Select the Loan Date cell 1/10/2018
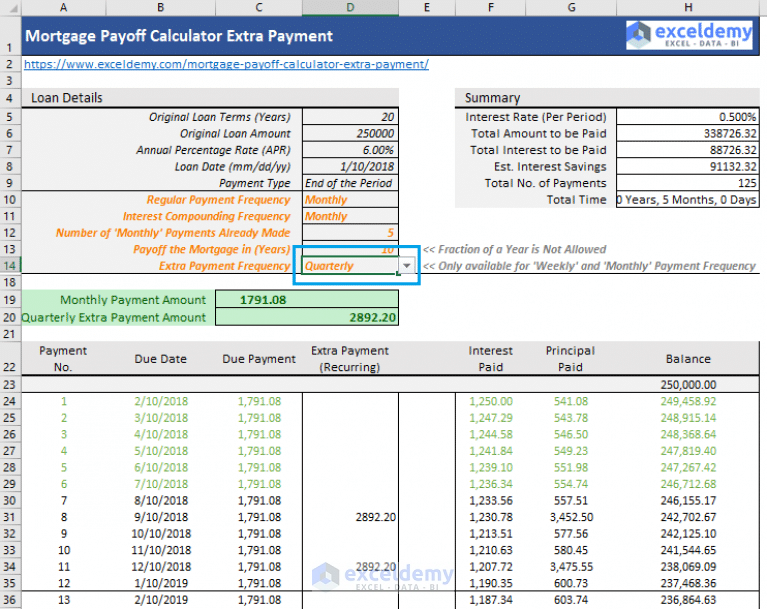 [350, 167]
